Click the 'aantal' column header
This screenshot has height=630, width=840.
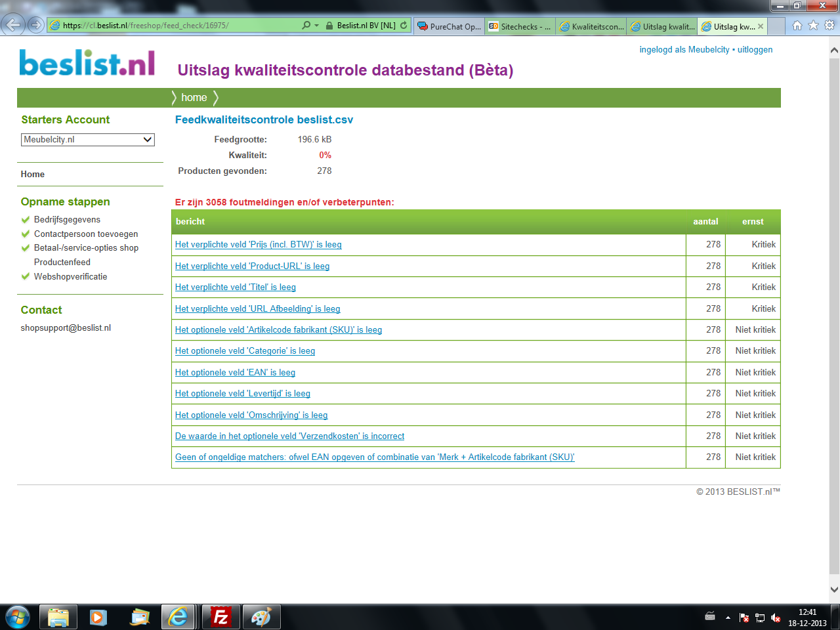[705, 222]
